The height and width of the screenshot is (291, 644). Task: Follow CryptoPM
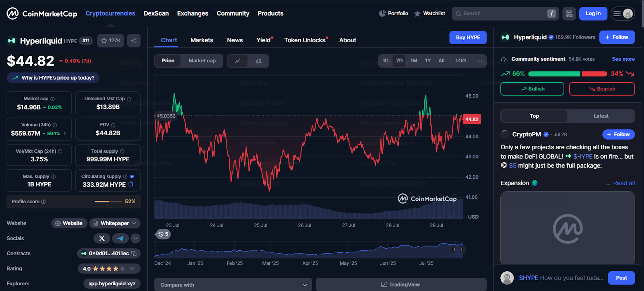(618, 134)
